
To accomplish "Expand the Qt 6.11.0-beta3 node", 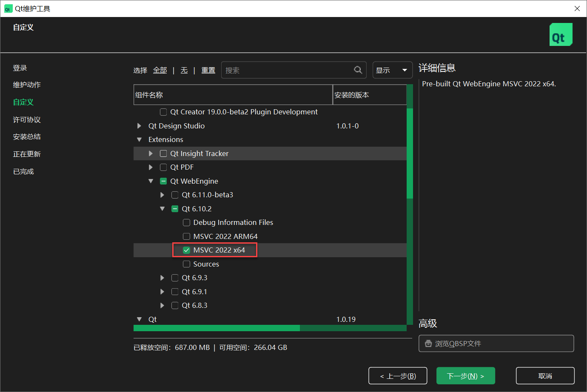I will coord(162,195).
